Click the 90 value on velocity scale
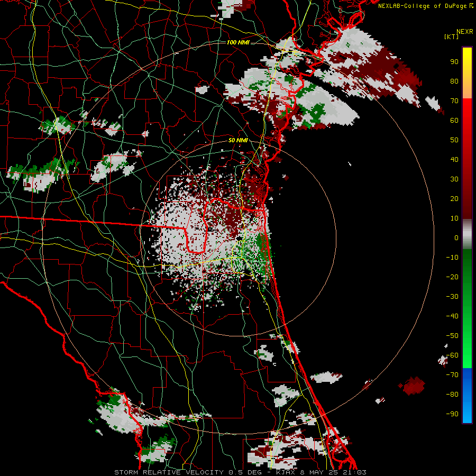Screen dimensions: 476x476 [454, 62]
